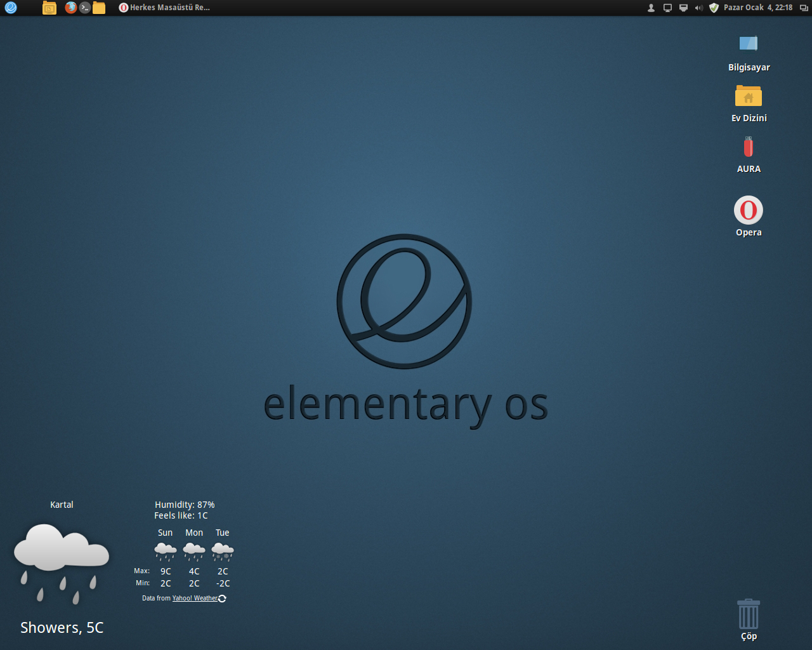
Task: Open the network connection tray icon
Action: tap(683, 8)
